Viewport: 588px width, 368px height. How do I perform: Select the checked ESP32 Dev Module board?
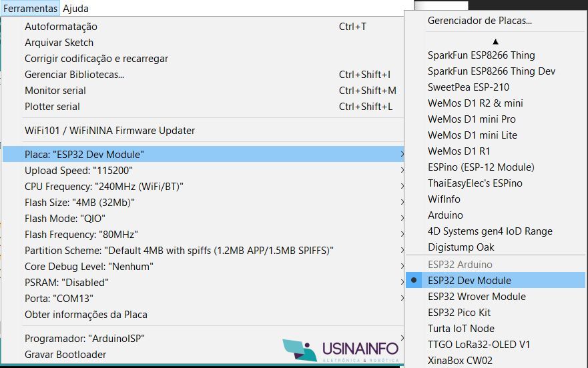(495, 280)
